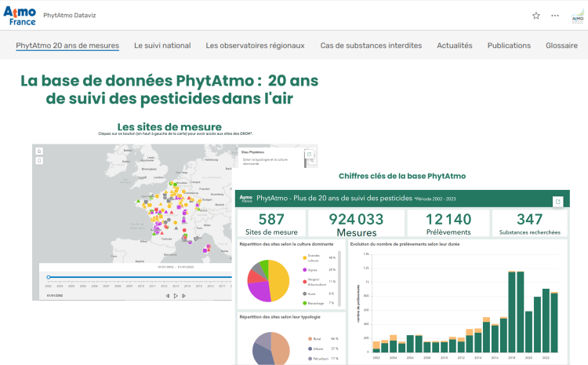The image size is (588, 365).
Task: Click the 924 033 Mesures indicator
Action: pyautogui.click(x=356, y=224)
